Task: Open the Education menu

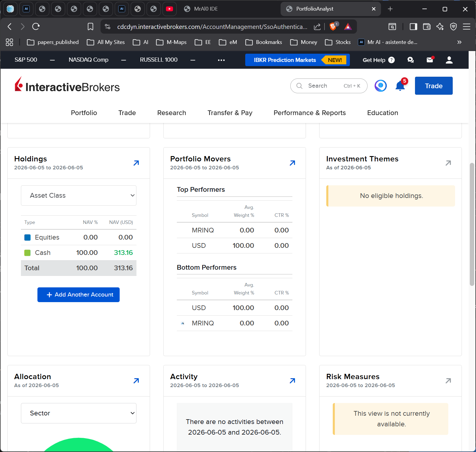Action: click(383, 113)
